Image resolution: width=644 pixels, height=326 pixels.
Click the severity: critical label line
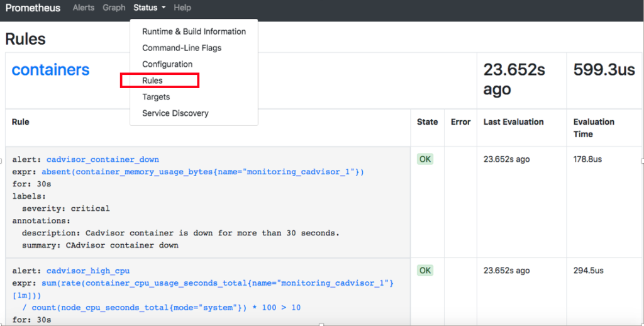point(65,208)
